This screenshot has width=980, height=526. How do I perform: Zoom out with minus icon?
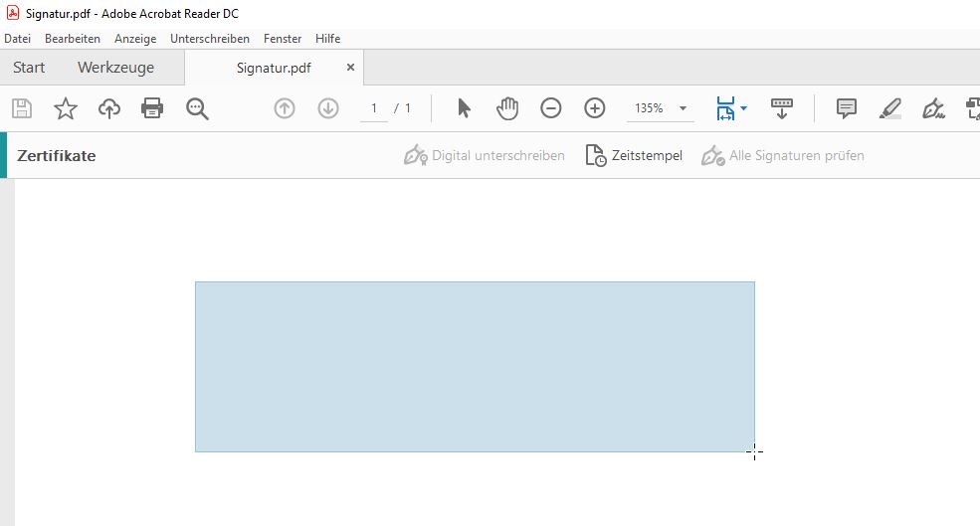550,108
